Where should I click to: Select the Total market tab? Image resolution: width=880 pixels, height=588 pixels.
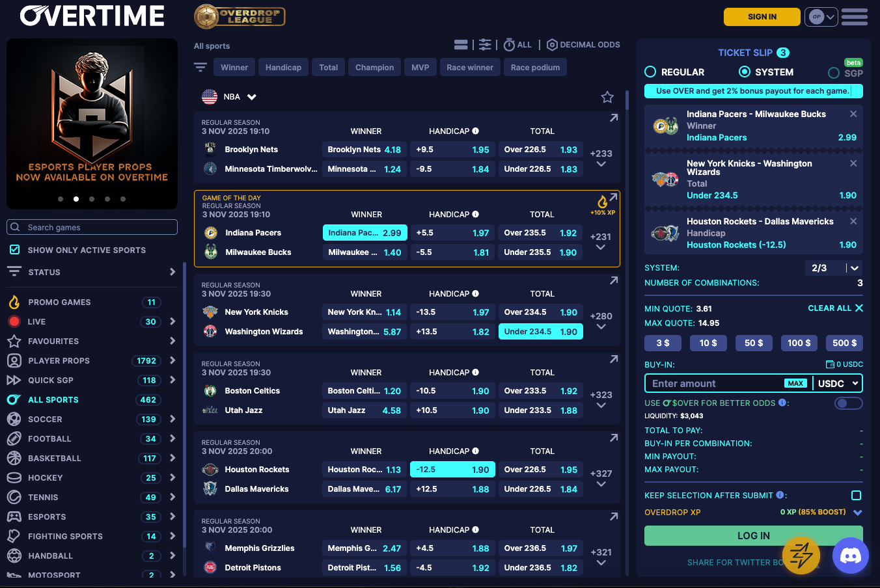click(x=329, y=67)
